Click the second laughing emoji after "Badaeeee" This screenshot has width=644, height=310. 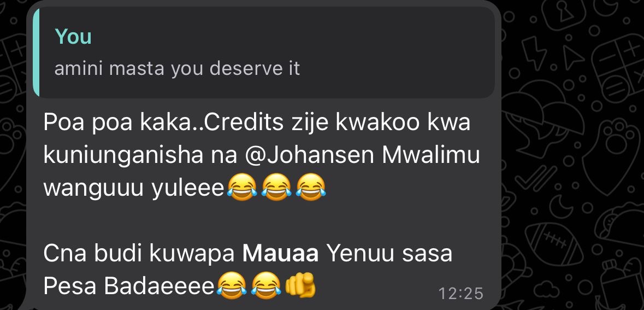265,285
